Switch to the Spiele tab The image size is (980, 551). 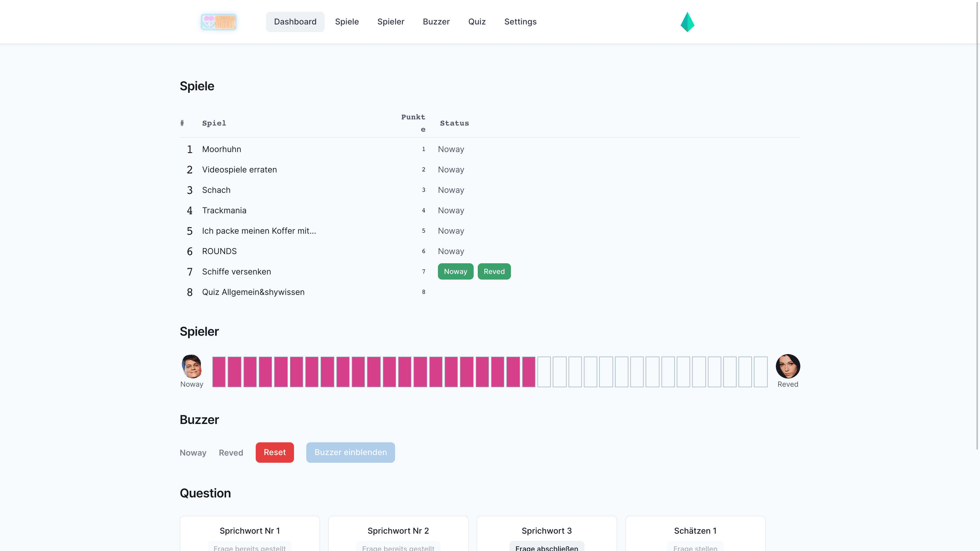347,22
